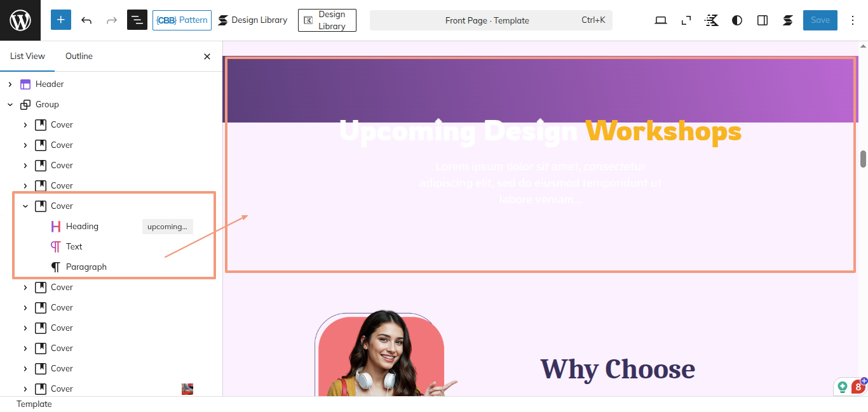The image size is (868, 412).
Task: Open the Styles half-circle icon
Action: [x=737, y=20]
